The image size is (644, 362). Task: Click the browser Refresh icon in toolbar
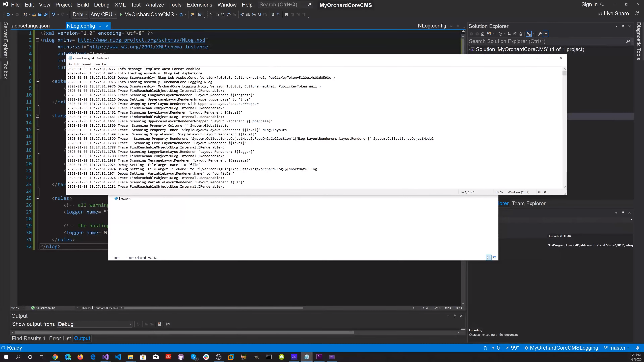pos(181,15)
